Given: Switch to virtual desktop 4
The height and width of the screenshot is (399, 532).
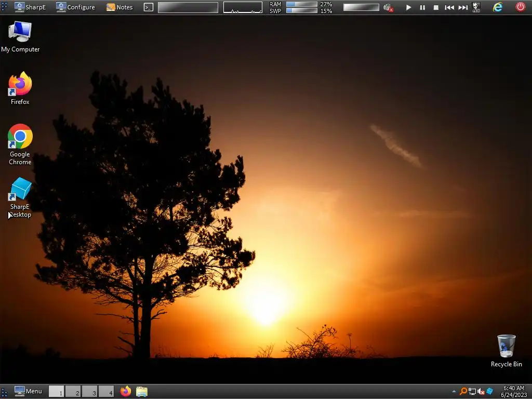Looking at the screenshot, I should pyautogui.click(x=106, y=391).
